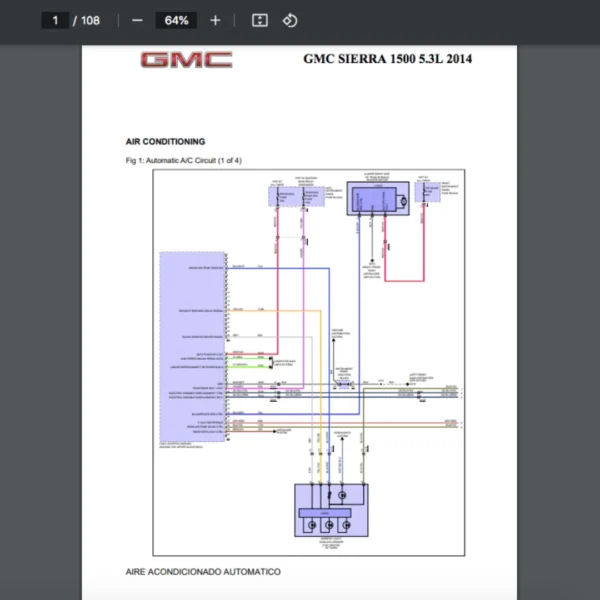Click the zoom out minus icon
Screen dimensions: 600x600
tap(137, 20)
